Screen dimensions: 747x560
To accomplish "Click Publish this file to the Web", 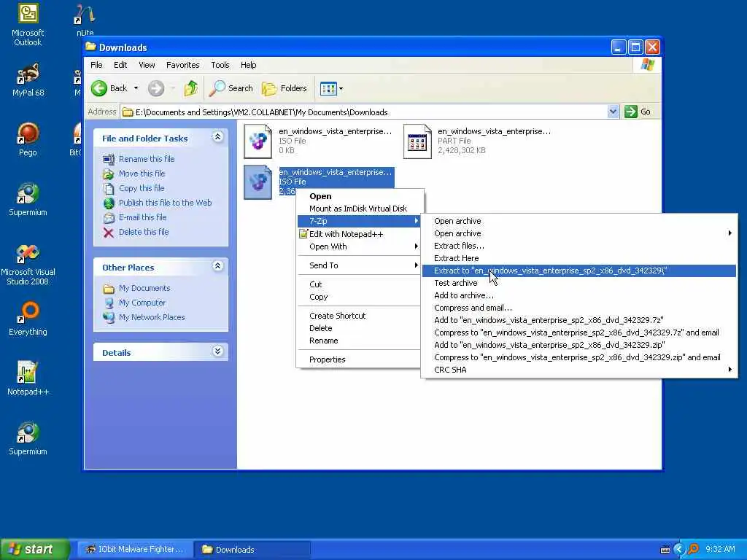I will (165, 203).
